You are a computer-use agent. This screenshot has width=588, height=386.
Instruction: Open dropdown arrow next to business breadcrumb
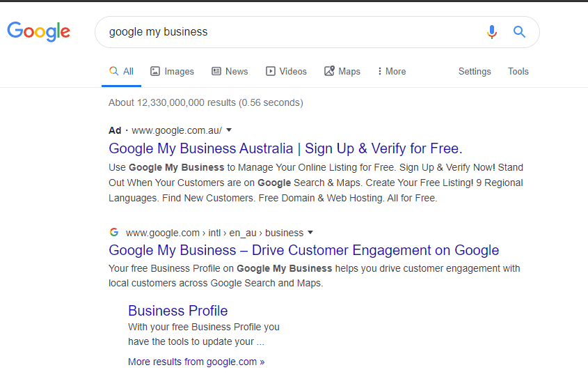pos(310,233)
